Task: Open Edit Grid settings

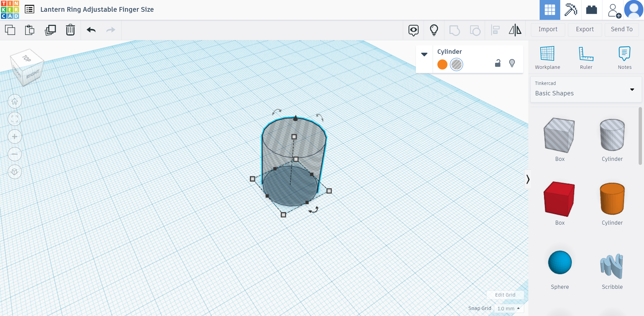Action: tap(505, 295)
